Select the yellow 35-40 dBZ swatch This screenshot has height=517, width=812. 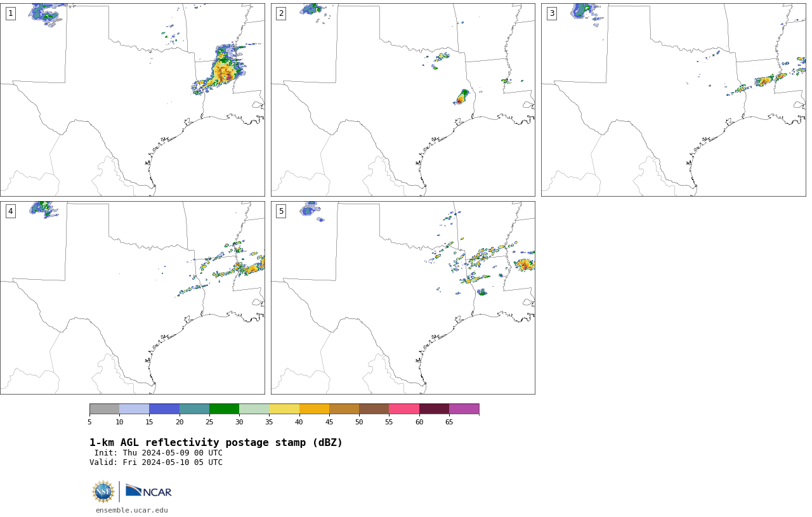(x=284, y=409)
